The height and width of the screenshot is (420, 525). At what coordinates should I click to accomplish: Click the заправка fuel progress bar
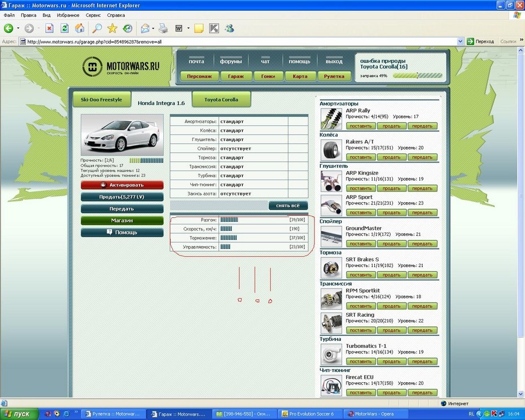(418, 76)
